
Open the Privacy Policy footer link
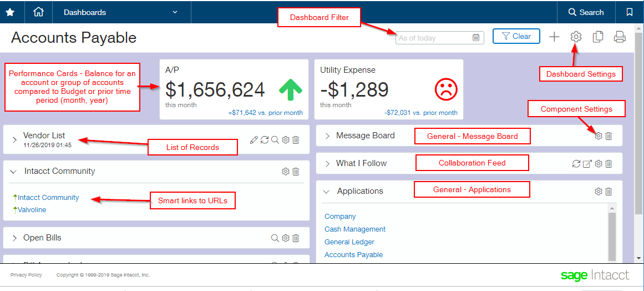pyautogui.click(x=26, y=275)
